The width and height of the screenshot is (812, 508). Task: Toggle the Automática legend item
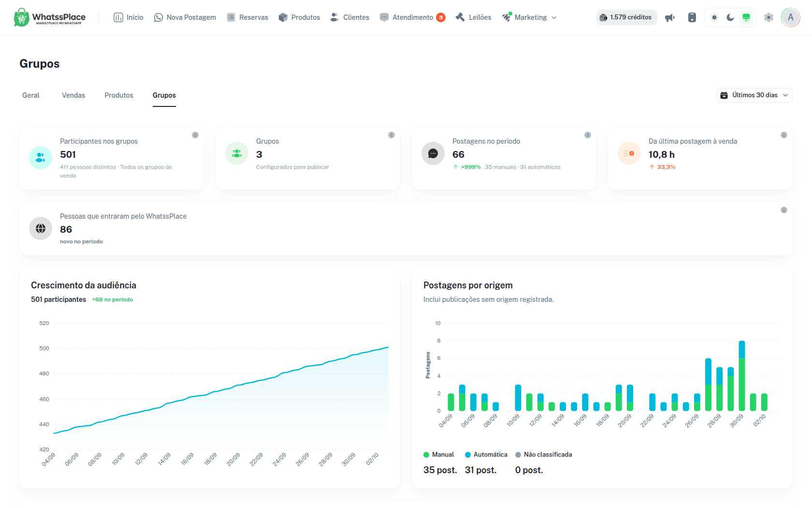click(x=486, y=455)
